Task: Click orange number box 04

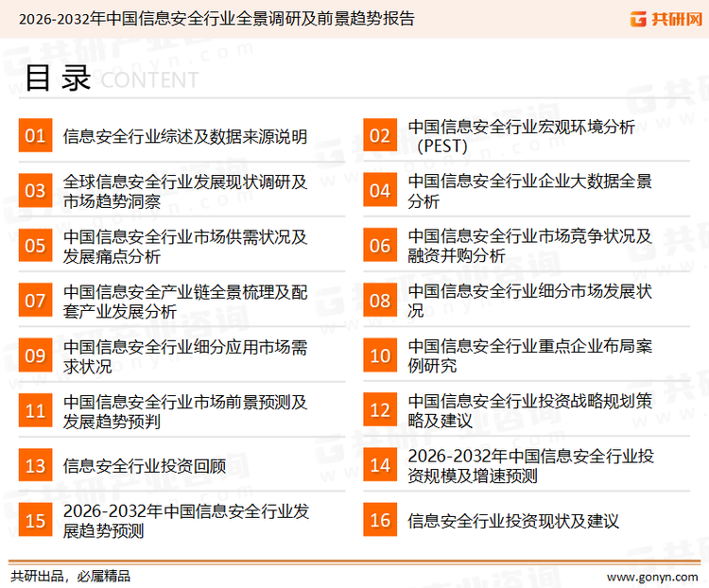Action: tap(380, 190)
